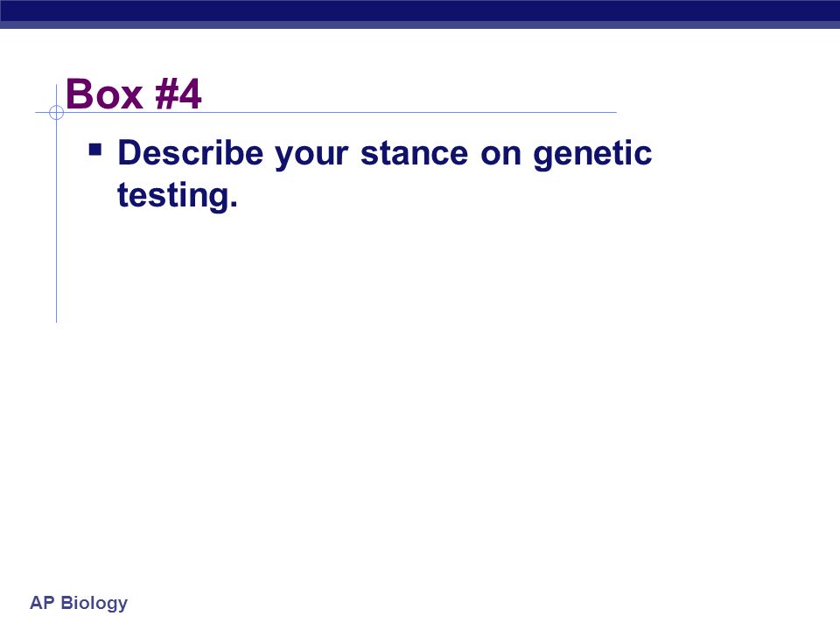The image size is (840, 630).
Task: Click the word 'genetic' in bullet
Action: 592,154
